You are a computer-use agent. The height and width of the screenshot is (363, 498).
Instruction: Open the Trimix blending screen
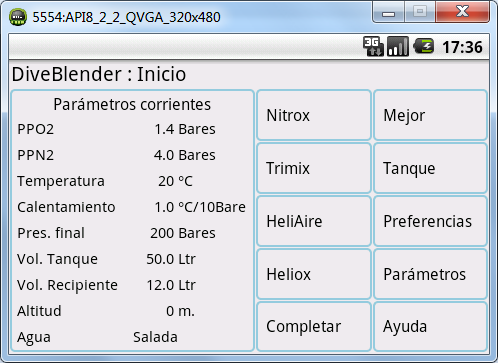pos(314,168)
